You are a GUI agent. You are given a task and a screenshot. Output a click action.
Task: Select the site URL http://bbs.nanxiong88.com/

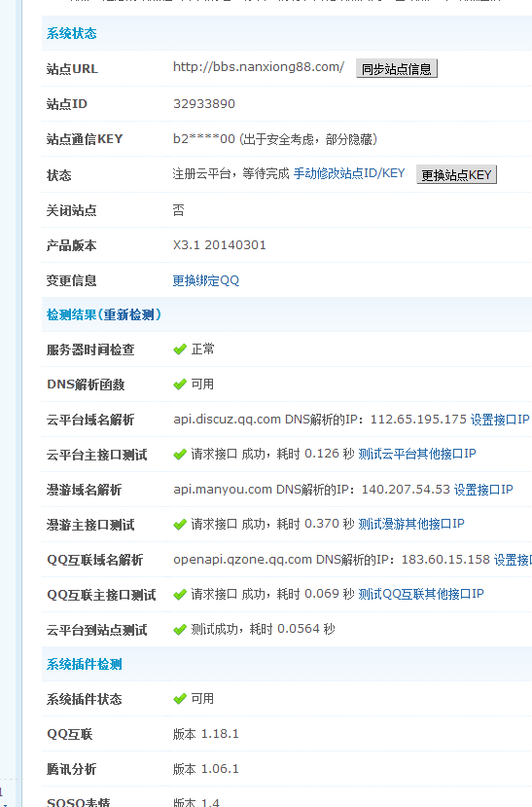pos(259,67)
